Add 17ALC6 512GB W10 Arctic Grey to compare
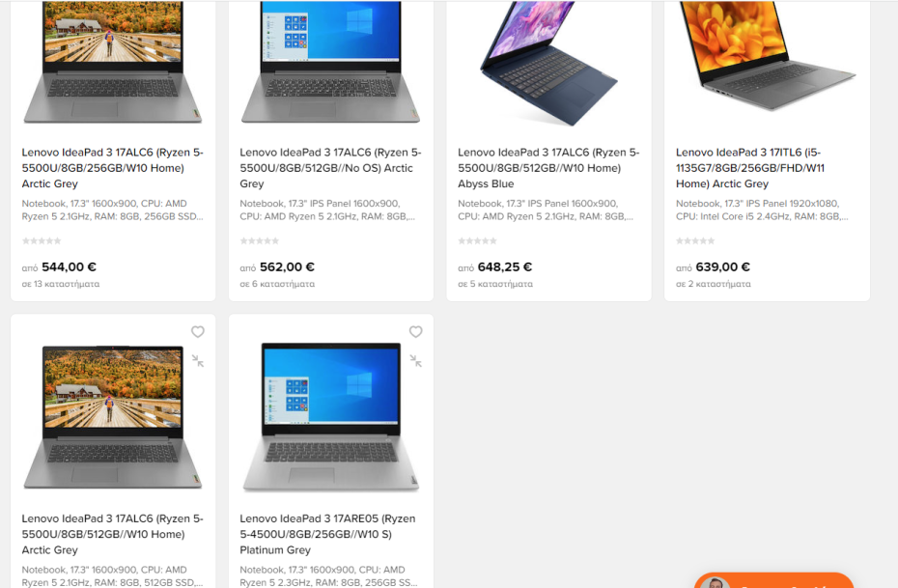The height and width of the screenshot is (588, 898). pos(198,361)
